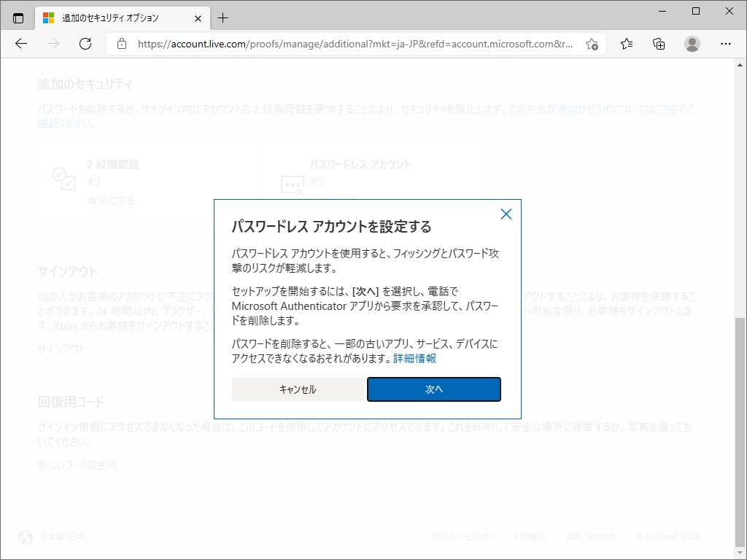Open the Settings and more menu
Screen dimensions: 747x560
[x=726, y=44]
